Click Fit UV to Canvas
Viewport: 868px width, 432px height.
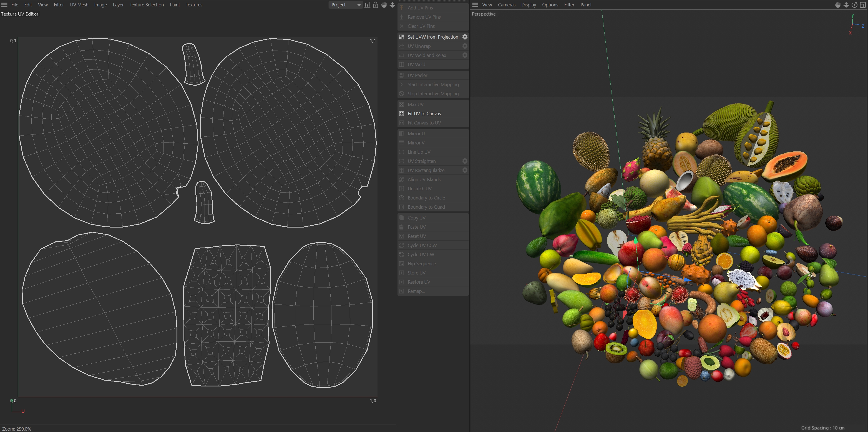(424, 114)
